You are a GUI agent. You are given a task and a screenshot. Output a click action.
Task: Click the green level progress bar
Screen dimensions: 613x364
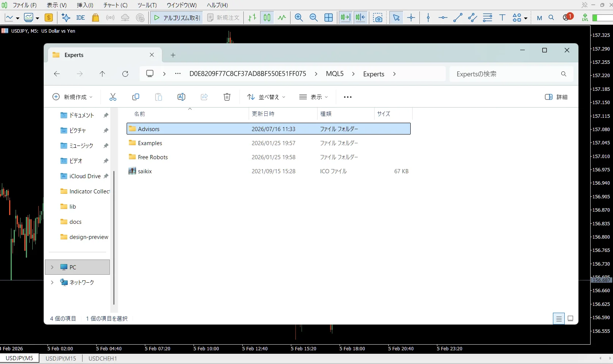point(602,18)
